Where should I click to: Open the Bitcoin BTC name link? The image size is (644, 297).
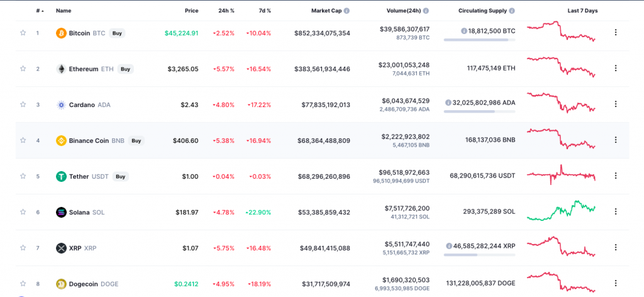pyautogui.click(x=87, y=33)
